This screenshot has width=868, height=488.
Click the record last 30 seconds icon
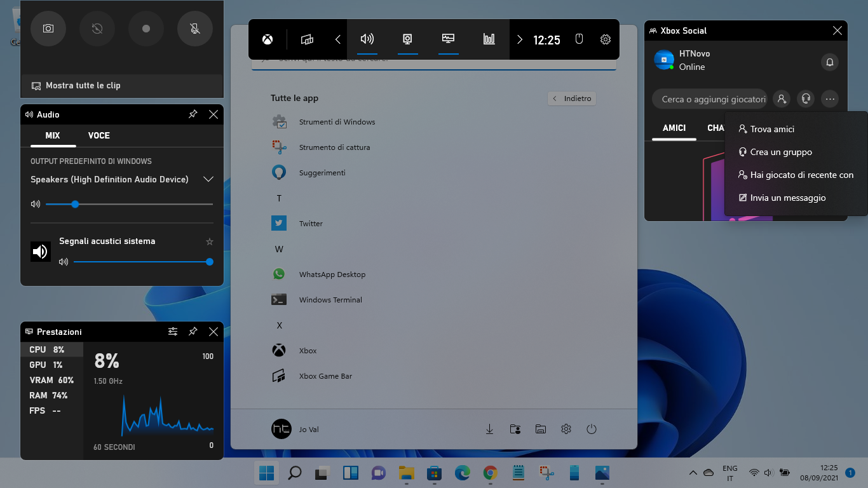[x=97, y=29]
